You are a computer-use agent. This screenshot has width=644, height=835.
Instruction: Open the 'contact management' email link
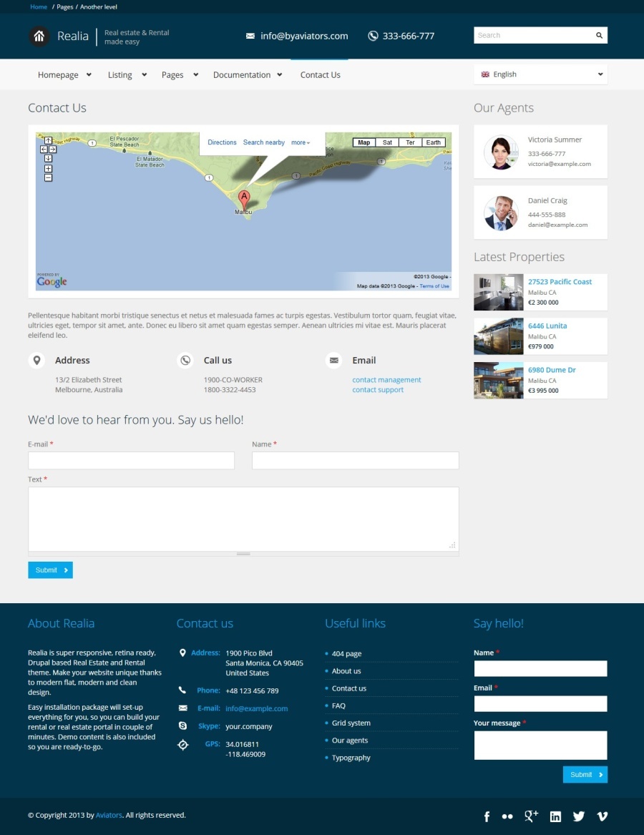tap(386, 380)
